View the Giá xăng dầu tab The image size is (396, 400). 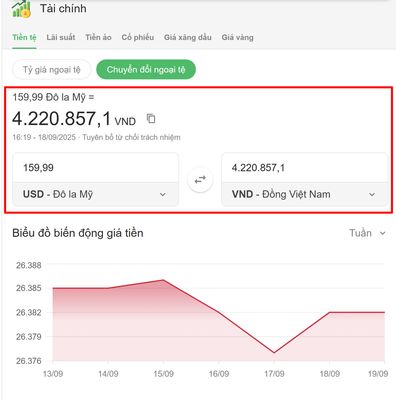[188, 37]
